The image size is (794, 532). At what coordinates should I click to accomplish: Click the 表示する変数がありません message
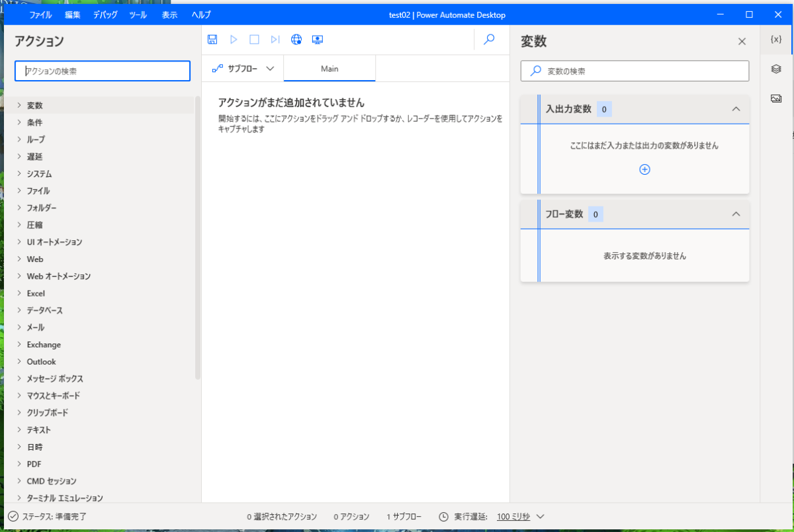[644, 255]
